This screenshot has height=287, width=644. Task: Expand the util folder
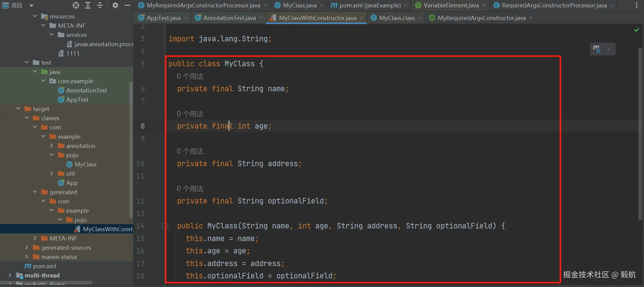52,173
